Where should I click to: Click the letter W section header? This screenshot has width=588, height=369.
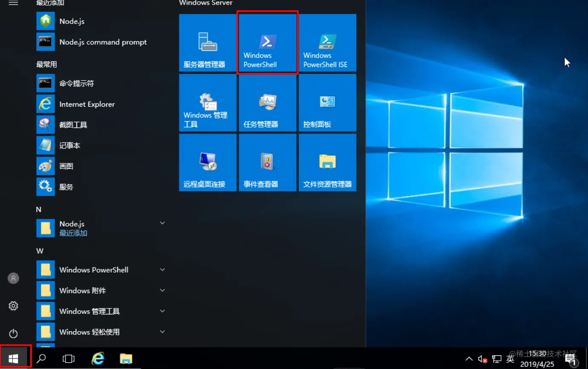pos(40,251)
